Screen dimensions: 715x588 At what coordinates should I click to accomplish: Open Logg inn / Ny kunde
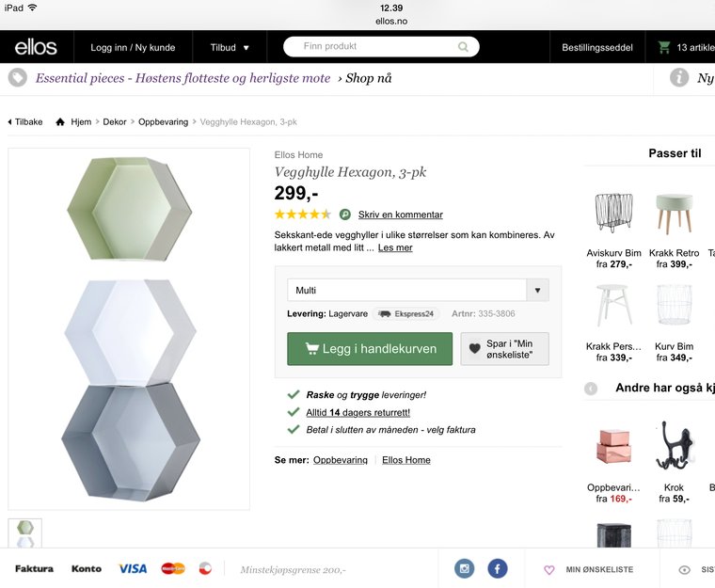(133, 47)
